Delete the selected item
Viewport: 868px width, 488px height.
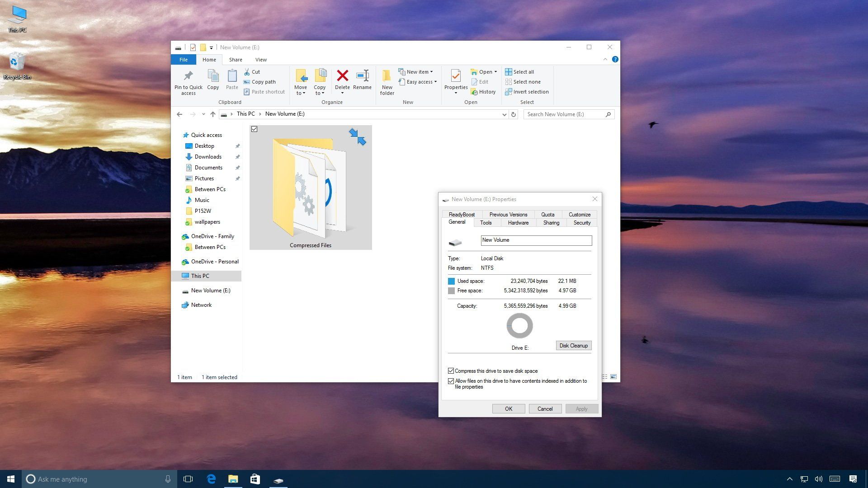click(x=342, y=79)
